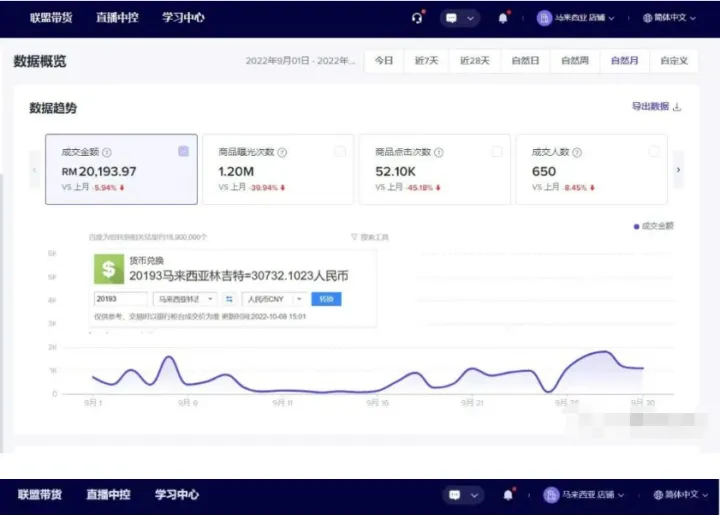Open the customer service headset icon
Viewport: 720px width, 515px height.
pyautogui.click(x=417, y=18)
